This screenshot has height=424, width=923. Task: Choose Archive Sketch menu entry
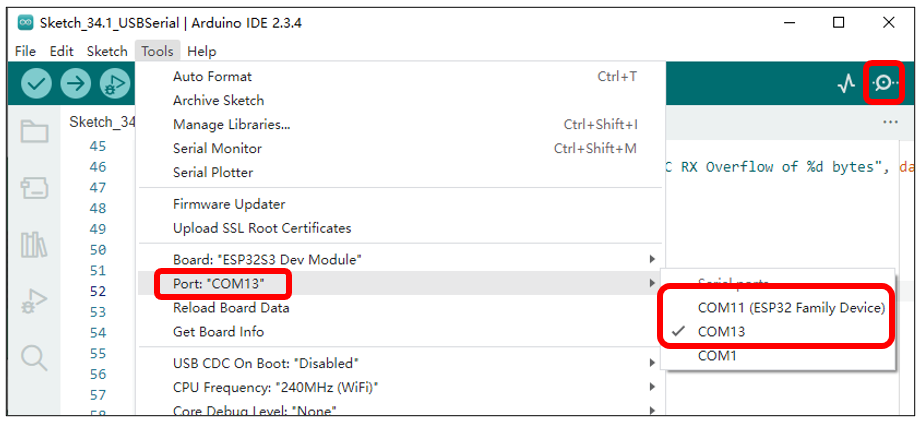(x=400, y=101)
